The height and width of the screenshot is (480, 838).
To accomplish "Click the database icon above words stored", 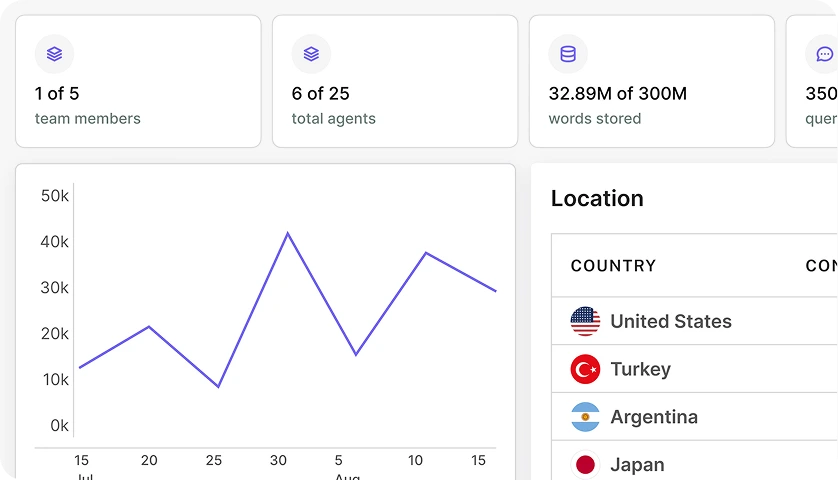I will [568, 54].
